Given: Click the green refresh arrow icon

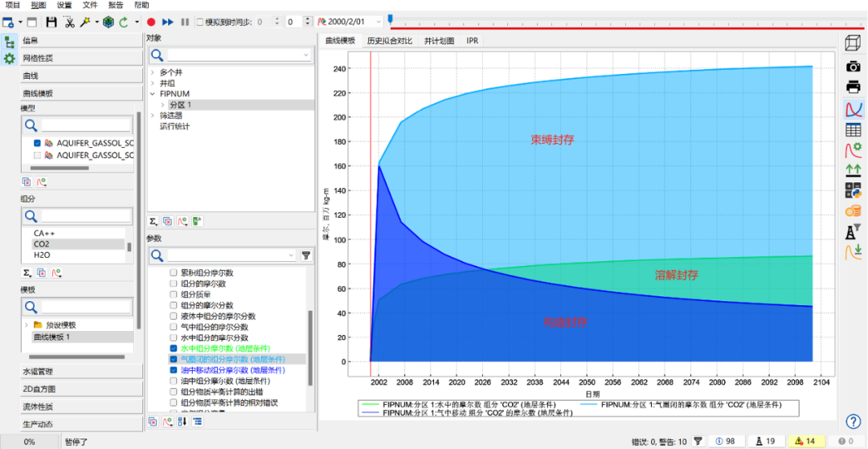Looking at the screenshot, I should (x=124, y=22).
